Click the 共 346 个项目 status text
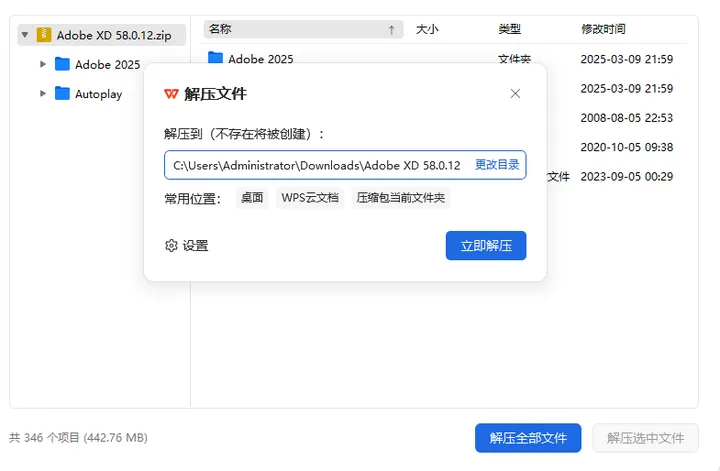Screen dimensions: 720x471 point(79,438)
